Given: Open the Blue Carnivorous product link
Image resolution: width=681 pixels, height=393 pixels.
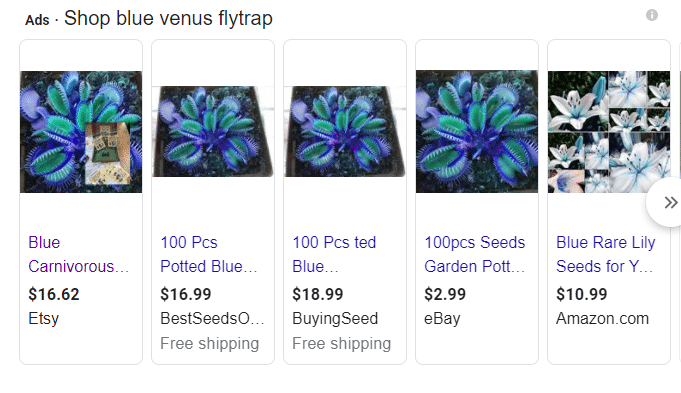Looking at the screenshot, I should click(x=79, y=254).
